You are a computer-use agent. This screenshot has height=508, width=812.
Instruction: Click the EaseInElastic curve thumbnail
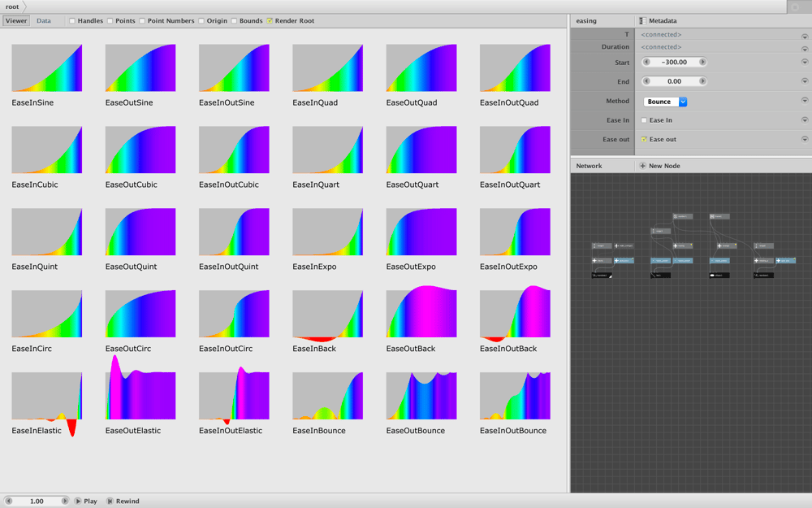coord(46,403)
